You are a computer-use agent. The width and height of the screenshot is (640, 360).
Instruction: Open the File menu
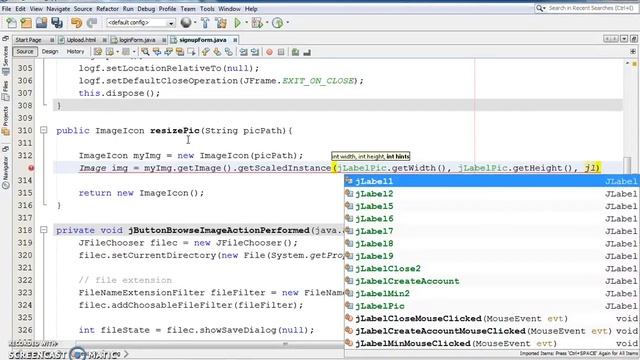(7, 9)
